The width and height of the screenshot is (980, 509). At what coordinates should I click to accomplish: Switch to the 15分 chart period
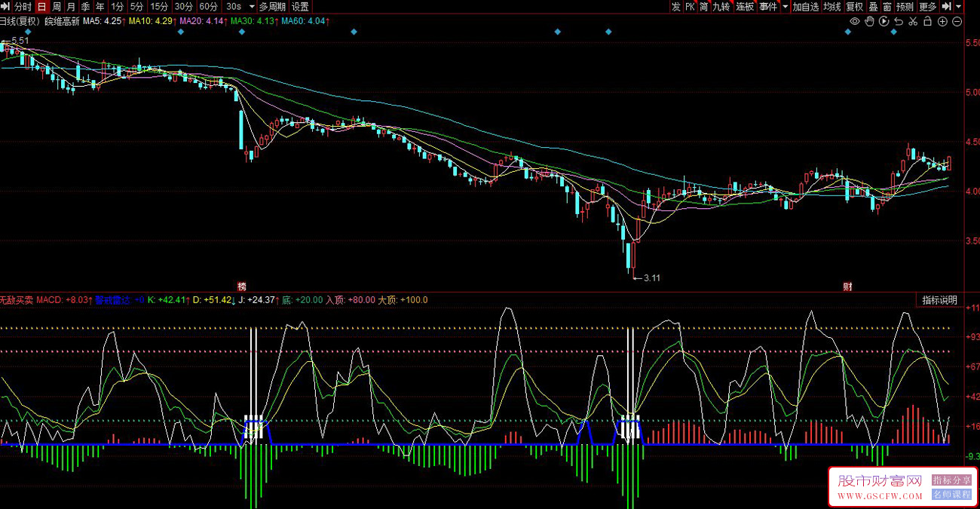pyautogui.click(x=159, y=6)
